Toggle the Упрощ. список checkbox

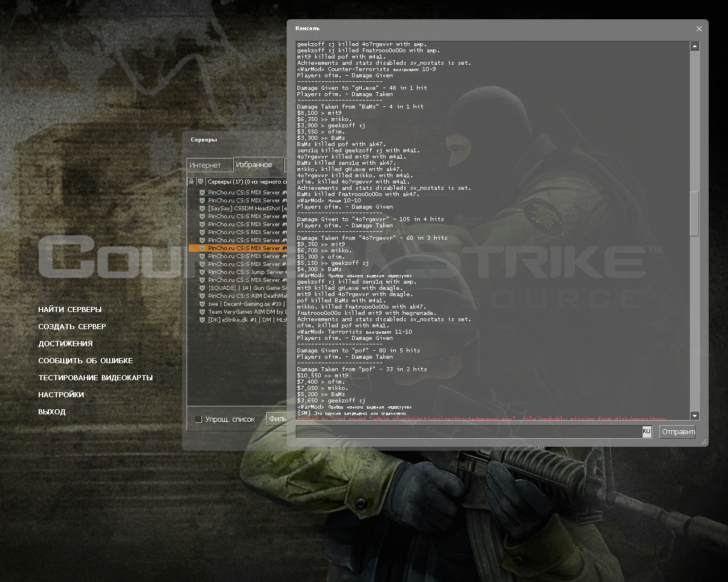[x=198, y=419]
